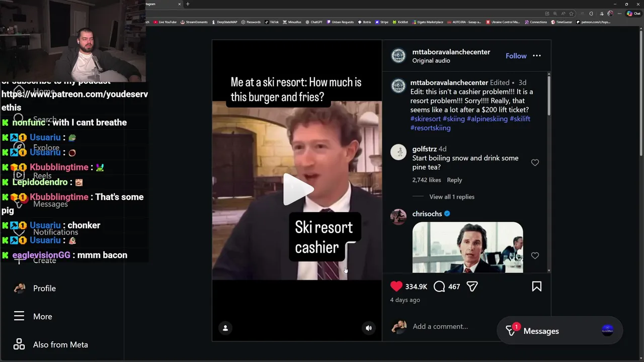644x362 pixels.
Task: Open the Unban Requests bookmark
Action: pos(340,22)
